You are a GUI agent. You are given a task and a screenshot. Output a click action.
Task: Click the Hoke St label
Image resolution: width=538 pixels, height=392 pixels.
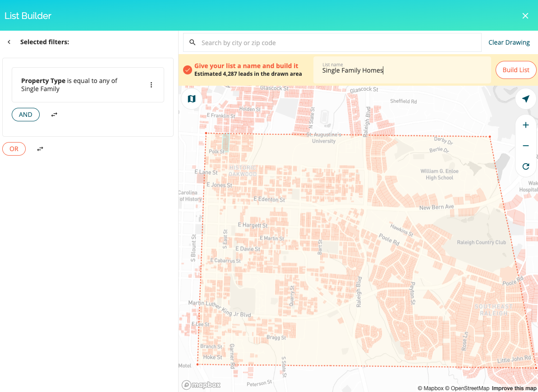click(x=213, y=357)
